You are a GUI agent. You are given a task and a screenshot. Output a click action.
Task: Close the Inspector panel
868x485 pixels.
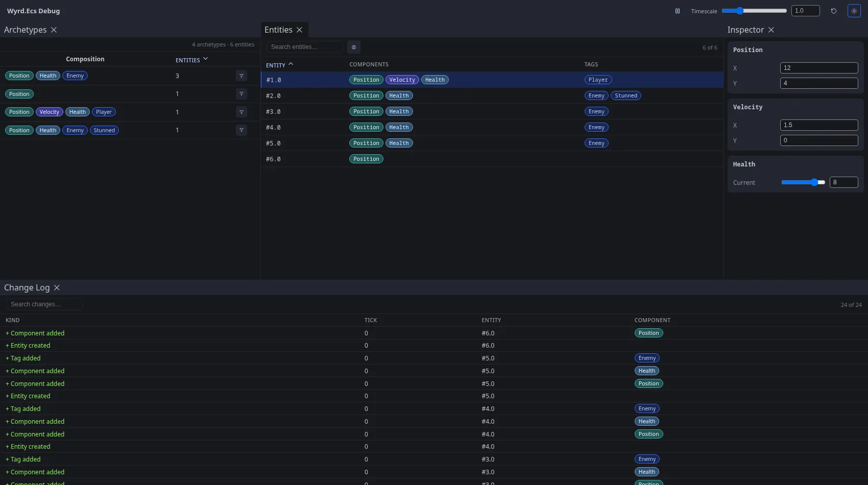[771, 30]
